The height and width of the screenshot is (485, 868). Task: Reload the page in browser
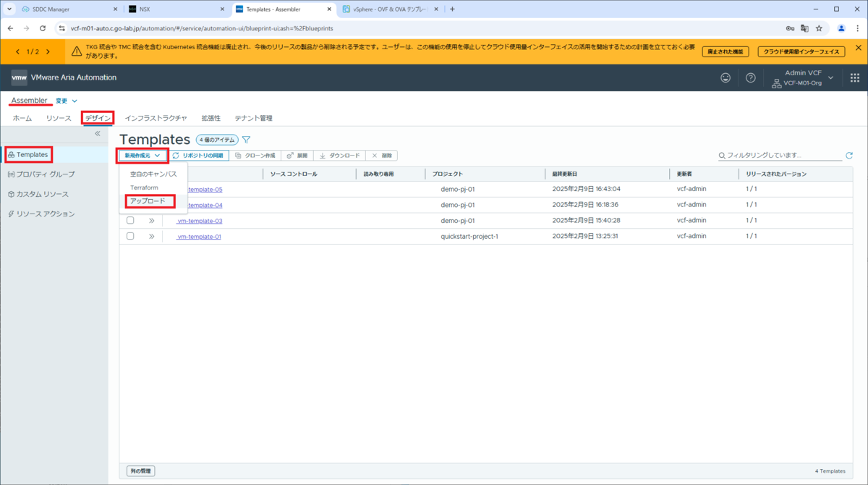click(43, 28)
